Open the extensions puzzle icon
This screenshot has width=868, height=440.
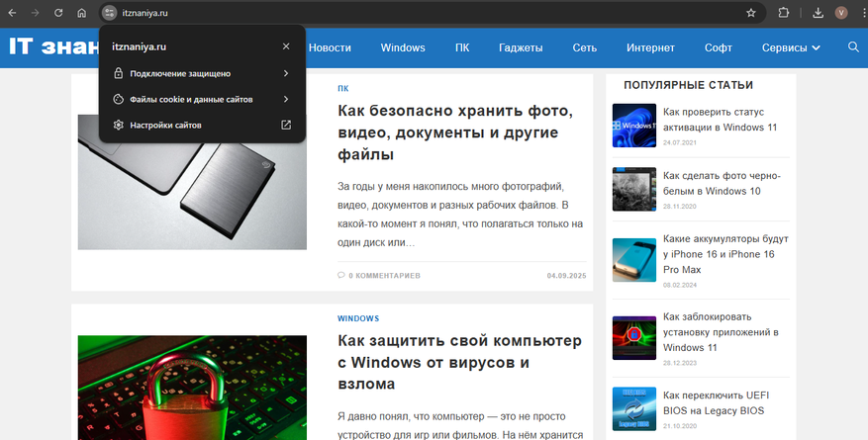click(x=783, y=13)
